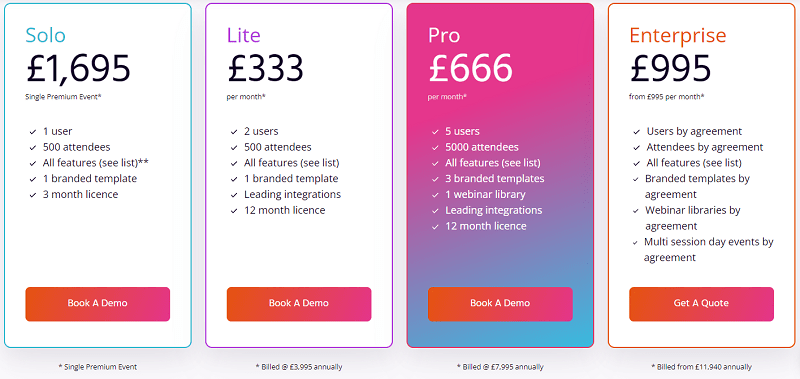Viewport: 800px width, 379px height.
Task: Click the Solo plan Book A Demo button
Action: pyautogui.click(x=97, y=304)
